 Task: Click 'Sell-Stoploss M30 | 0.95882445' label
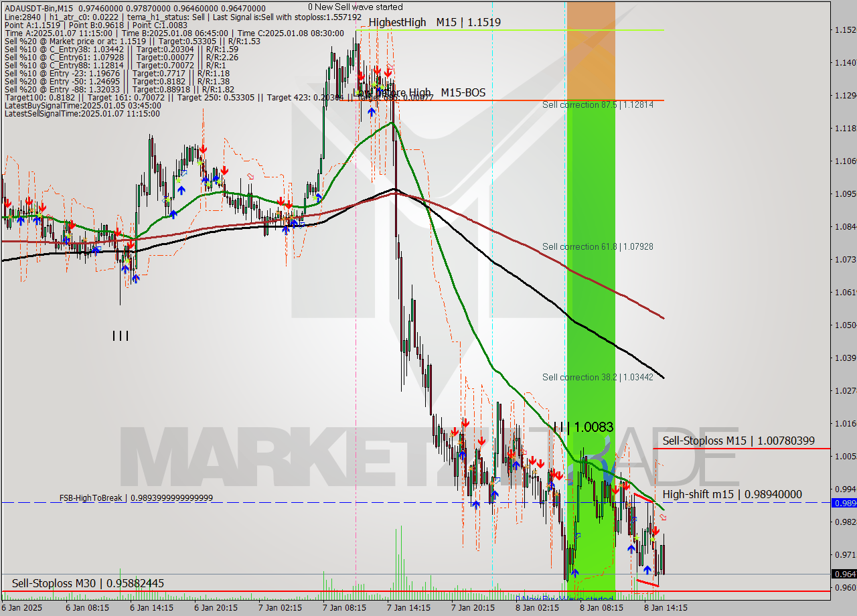point(88,583)
